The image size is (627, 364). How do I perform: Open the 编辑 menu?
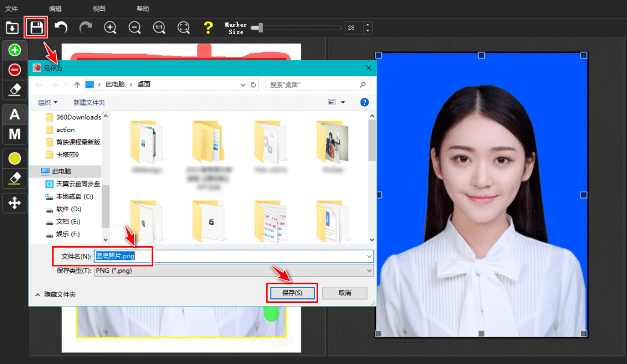[55, 9]
